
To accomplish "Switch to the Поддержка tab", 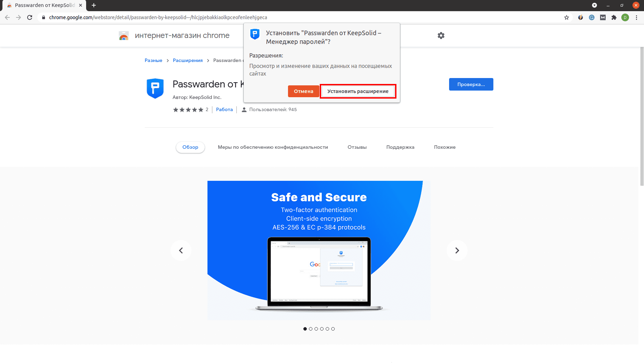I will (x=400, y=147).
